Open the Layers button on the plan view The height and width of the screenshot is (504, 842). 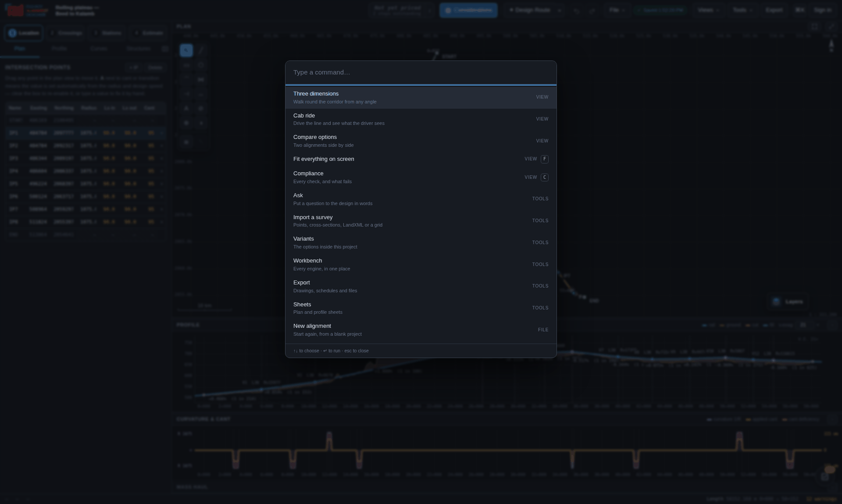(788, 302)
